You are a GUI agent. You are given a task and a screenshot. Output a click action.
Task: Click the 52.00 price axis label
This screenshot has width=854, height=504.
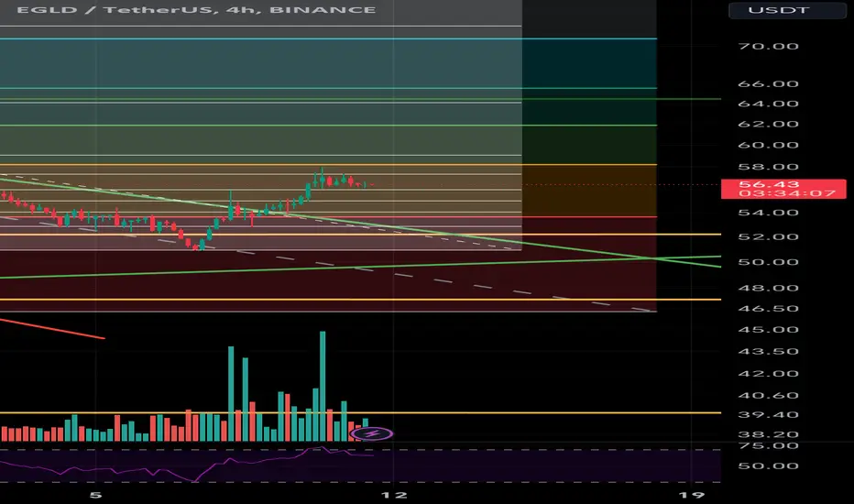pyautogui.click(x=768, y=237)
